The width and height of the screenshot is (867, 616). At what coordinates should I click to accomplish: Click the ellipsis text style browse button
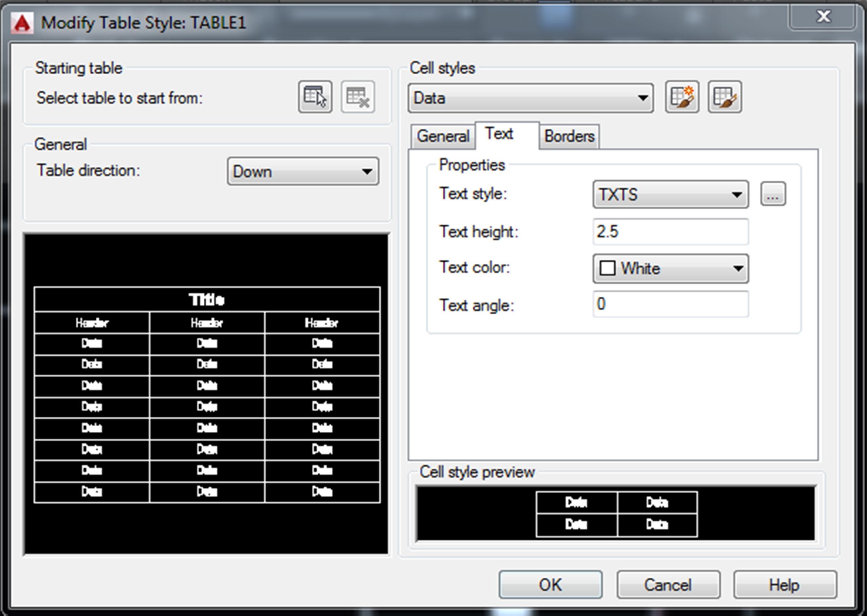coord(773,194)
